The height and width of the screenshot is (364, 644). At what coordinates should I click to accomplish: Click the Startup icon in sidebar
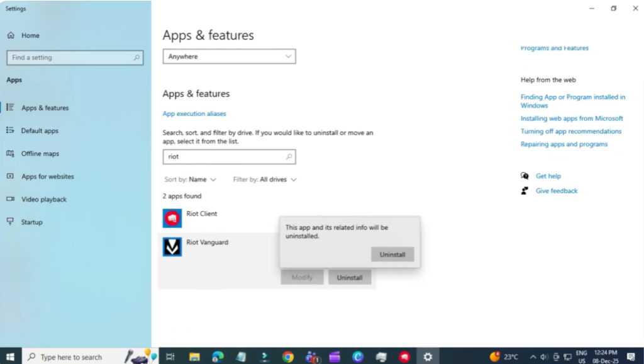[11, 222]
